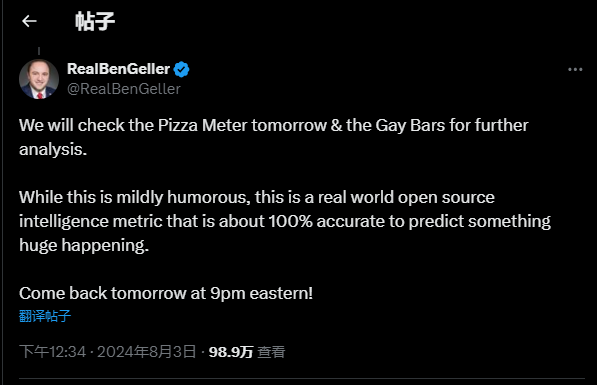The height and width of the screenshot is (385, 597).
Task: Click the words Pizza Meter in post
Action: tap(203, 125)
